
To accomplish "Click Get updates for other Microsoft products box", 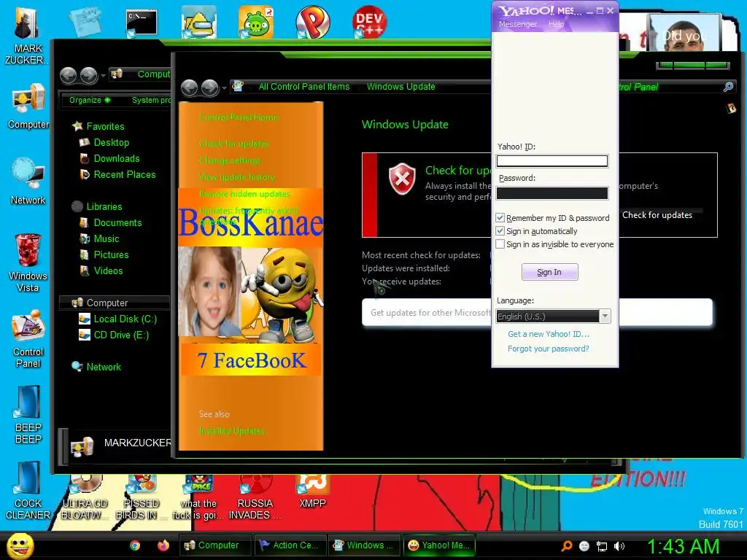I will coord(537,312).
